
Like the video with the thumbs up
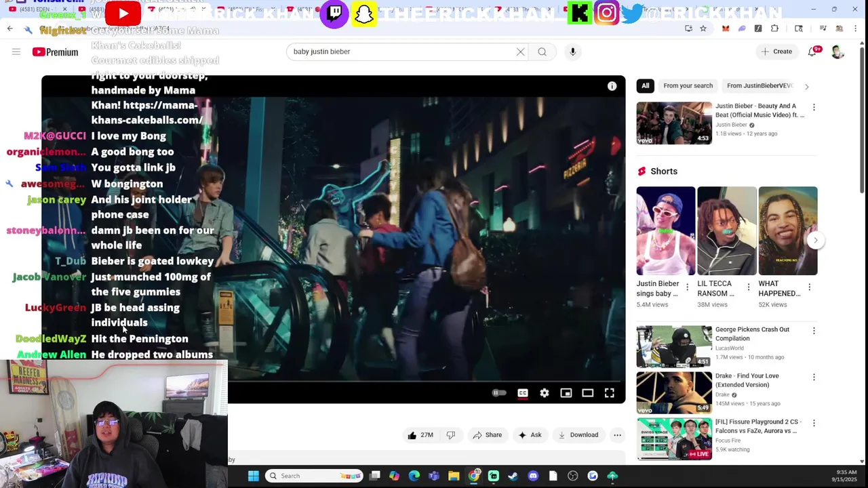[x=420, y=435]
